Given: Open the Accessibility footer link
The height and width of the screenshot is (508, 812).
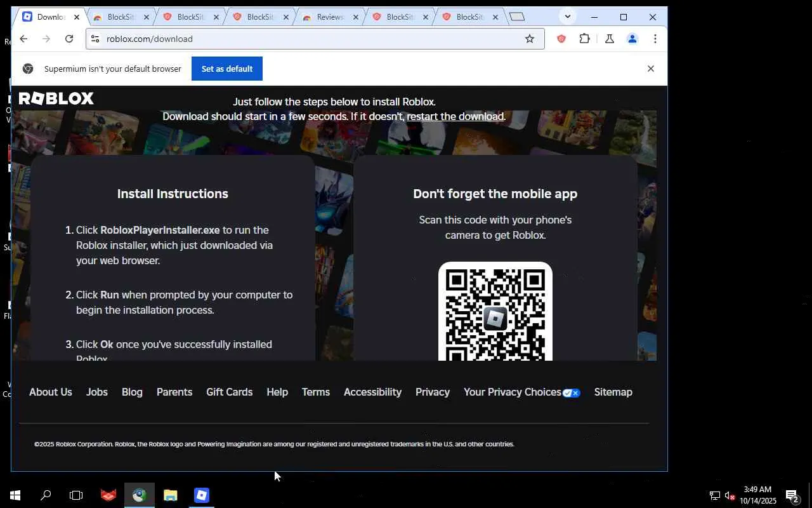Looking at the screenshot, I should [372, 392].
